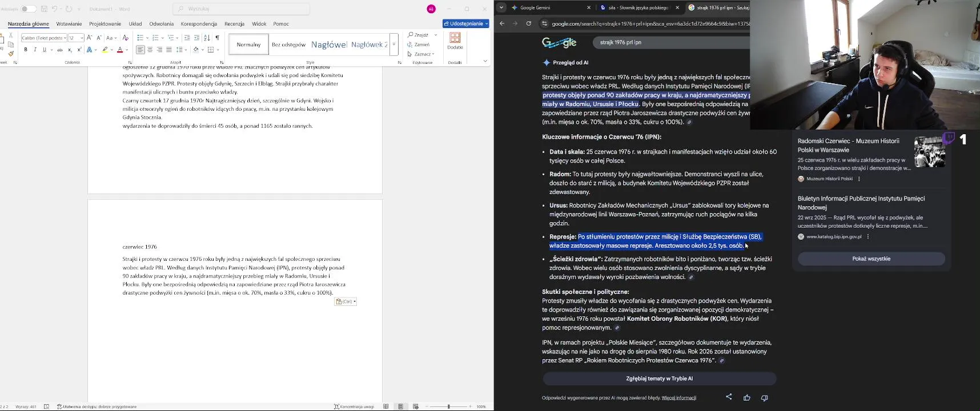
Task: Toggle AutoSave switch in Word title bar
Action: click(x=29, y=9)
